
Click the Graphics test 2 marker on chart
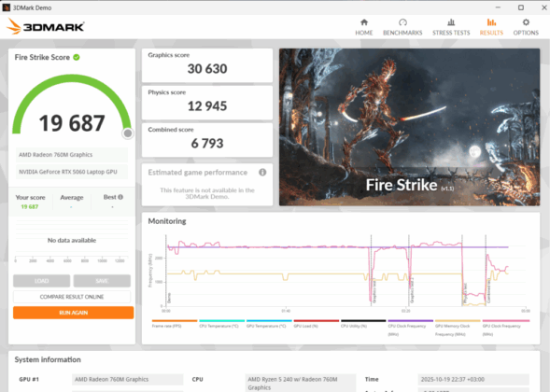412,290
